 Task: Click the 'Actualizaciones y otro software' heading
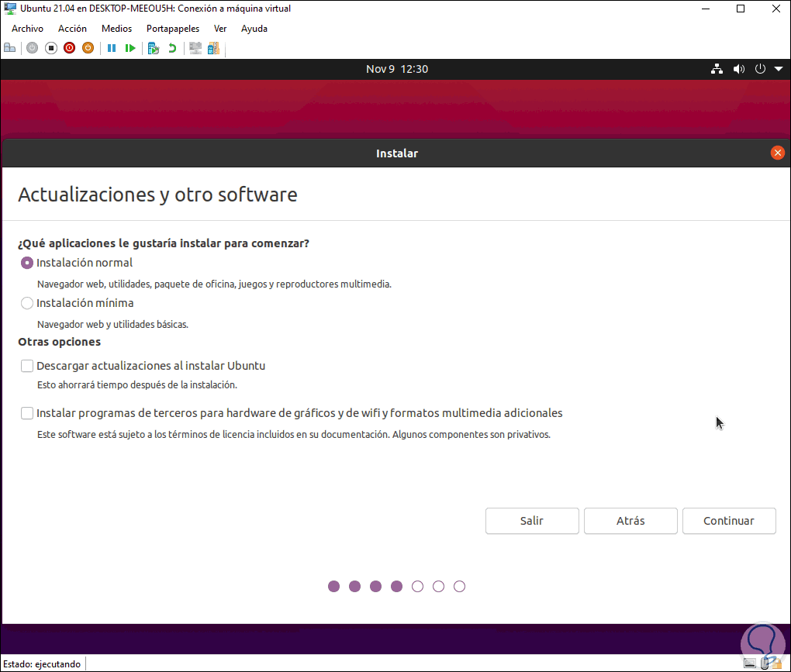click(x=158, y=195)
